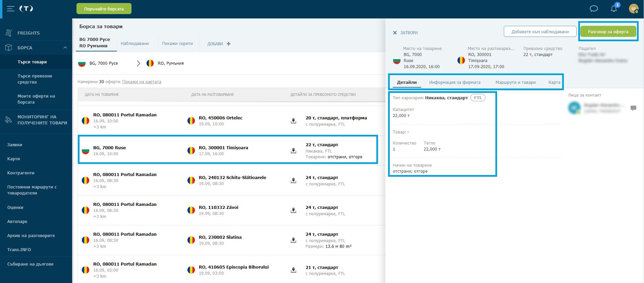Click the message icon beside contact person
The height and width of the screenshot is (283, 644).
633,108
